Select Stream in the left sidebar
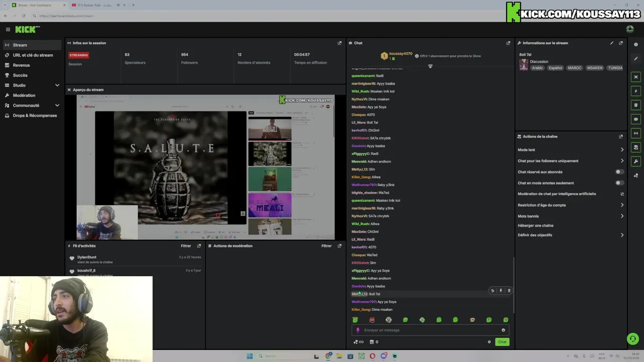Image resolution: width=644 pixels, height=362 pixels. [32, 45]
